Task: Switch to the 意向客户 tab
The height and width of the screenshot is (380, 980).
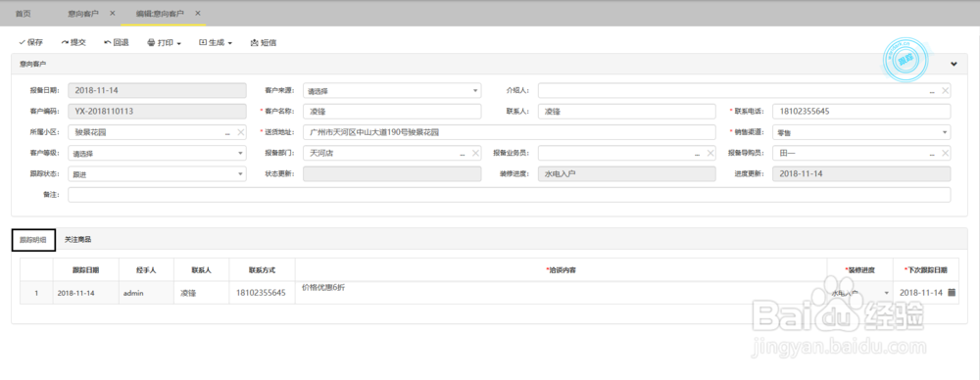Action: point(83,13)
